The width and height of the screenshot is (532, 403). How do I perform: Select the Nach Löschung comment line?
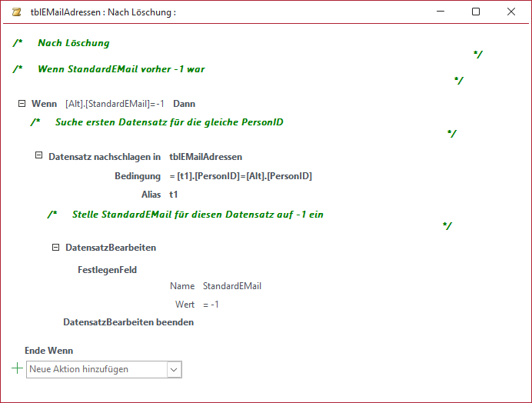tap(74, 43)
